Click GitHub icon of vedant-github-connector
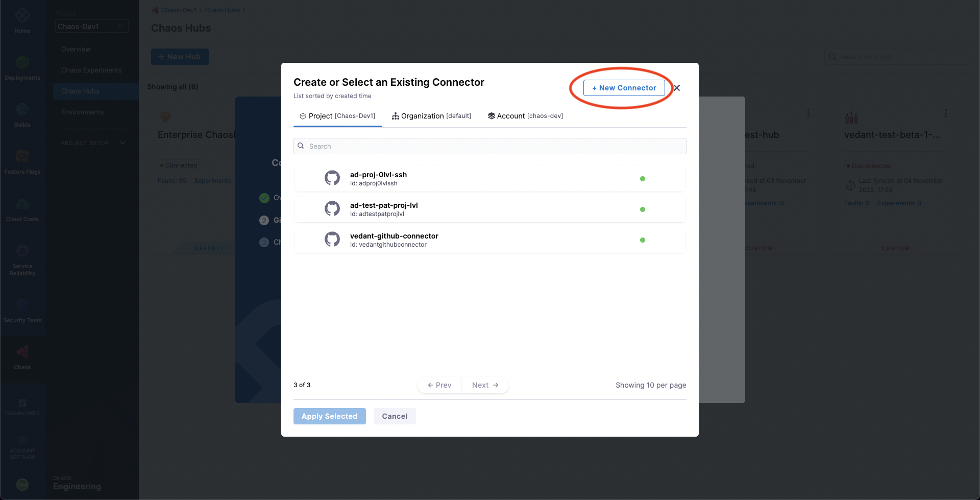Viewport: 980px width, 500px height. pos(332,240)
